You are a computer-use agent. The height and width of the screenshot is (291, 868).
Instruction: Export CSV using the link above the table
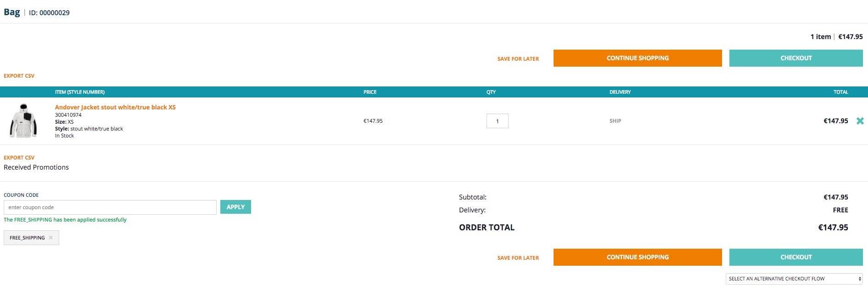[x=19, y=76]
